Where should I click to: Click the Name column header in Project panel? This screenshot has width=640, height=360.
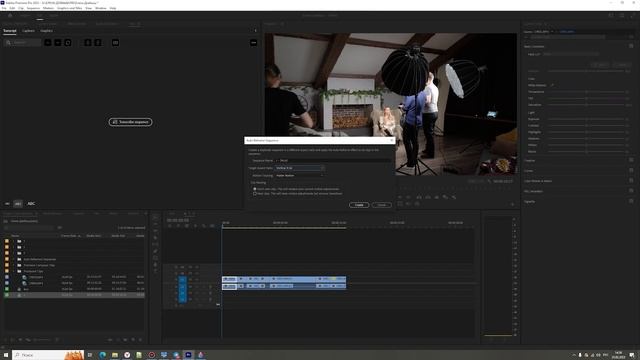pyautogui.click(x=15, y=236)
